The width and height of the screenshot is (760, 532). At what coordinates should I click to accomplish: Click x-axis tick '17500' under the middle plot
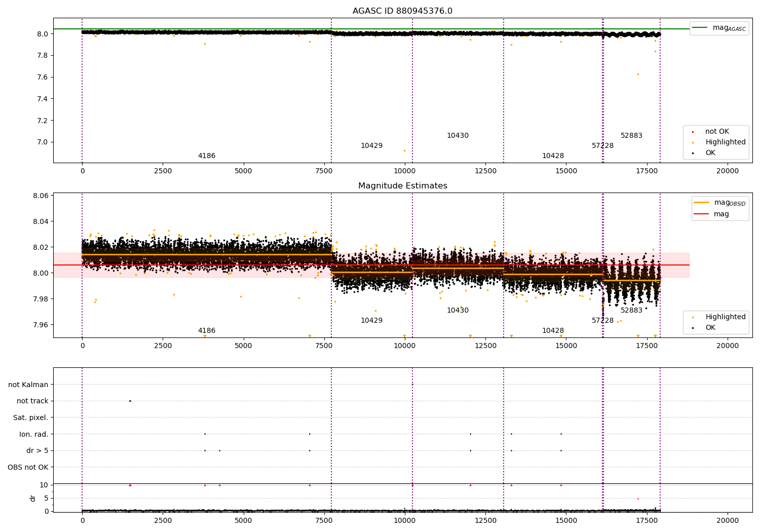pos(647,346)
